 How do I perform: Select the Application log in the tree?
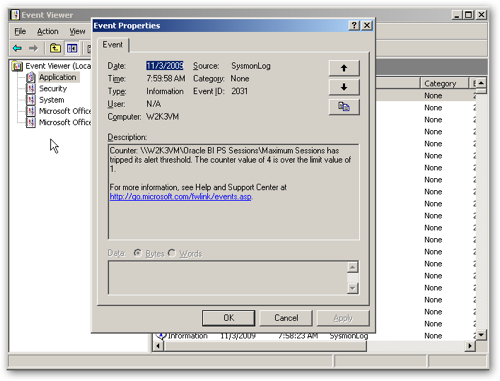[58, 77]
